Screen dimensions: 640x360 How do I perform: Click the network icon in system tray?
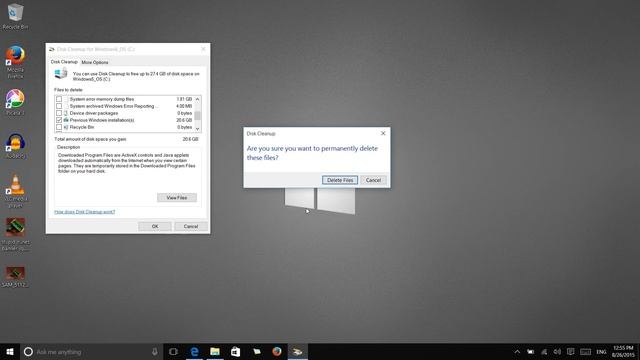point(544,351)
